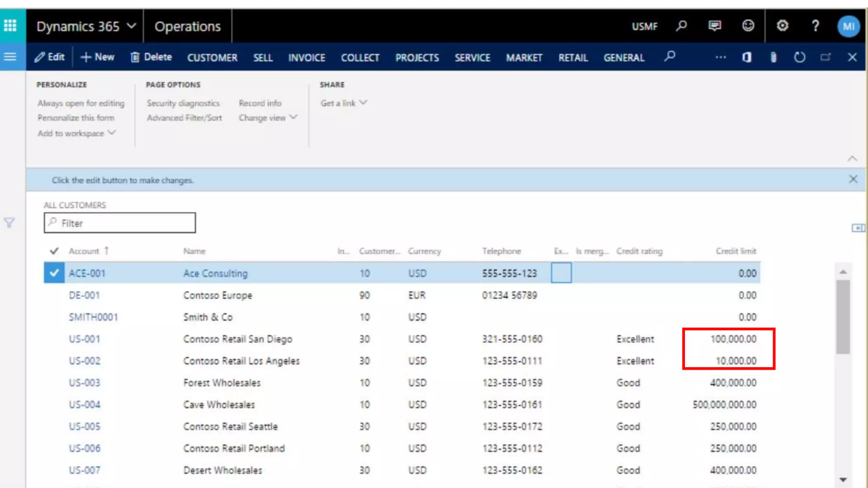The height and width of the screenshot is (488, 868).
Task: Open the grid filter funnel icon
Action: click(9, 223)
